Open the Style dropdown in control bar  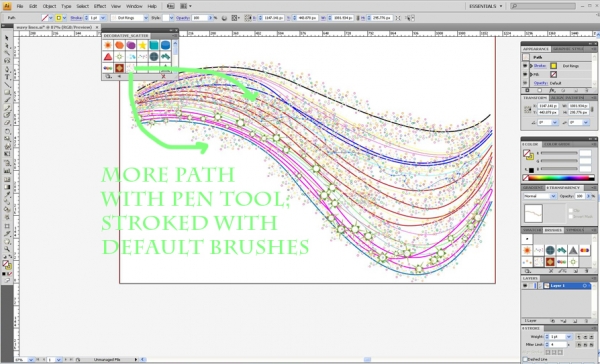(171, 18)
